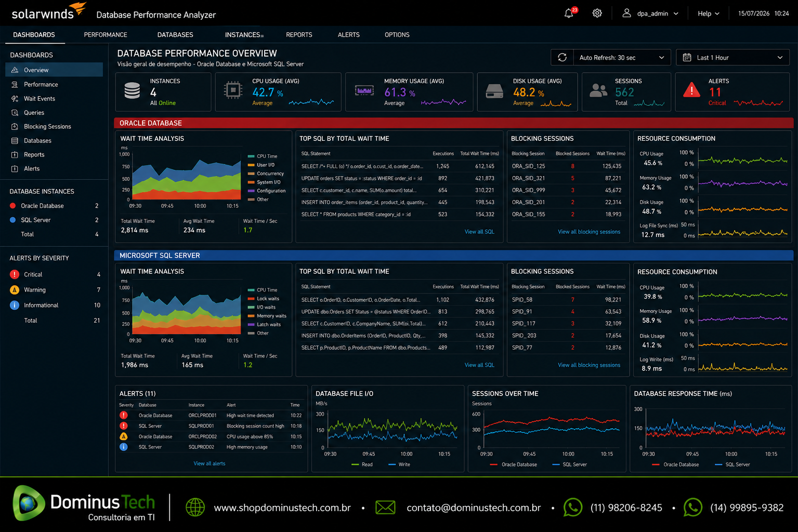The height and width of the screenshot is (532, 798).
Task: Select Overview icon in sidebar
Action: click(x=15, y=70)
